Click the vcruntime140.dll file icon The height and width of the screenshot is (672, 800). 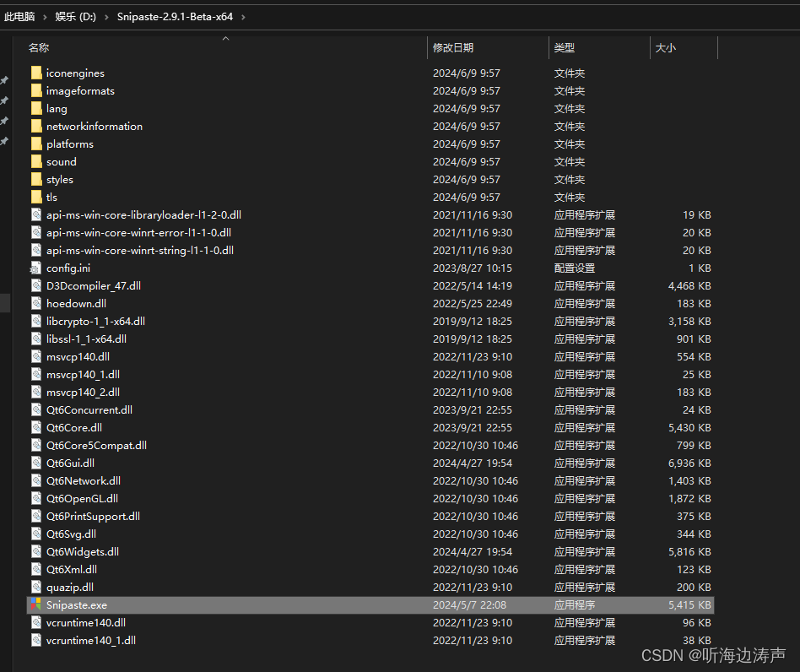coord(36,622)
